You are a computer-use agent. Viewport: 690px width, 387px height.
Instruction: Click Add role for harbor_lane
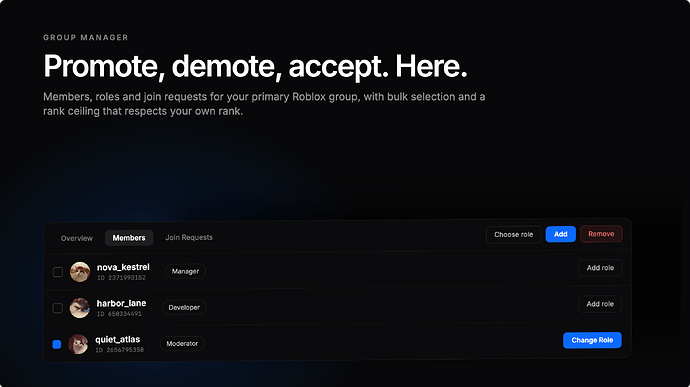click(600, 304)
